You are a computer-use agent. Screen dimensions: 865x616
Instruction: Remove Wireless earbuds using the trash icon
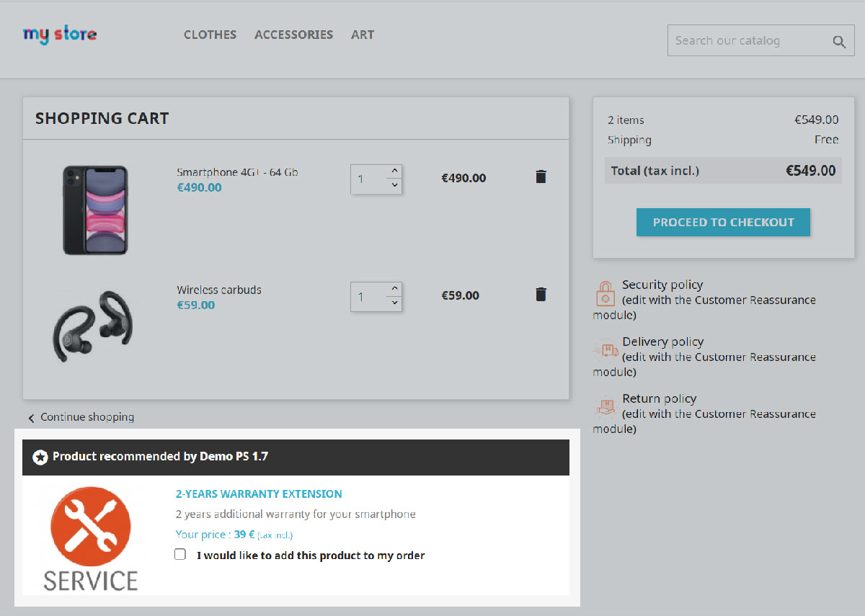pyautogui.click(x=541, y=294)
